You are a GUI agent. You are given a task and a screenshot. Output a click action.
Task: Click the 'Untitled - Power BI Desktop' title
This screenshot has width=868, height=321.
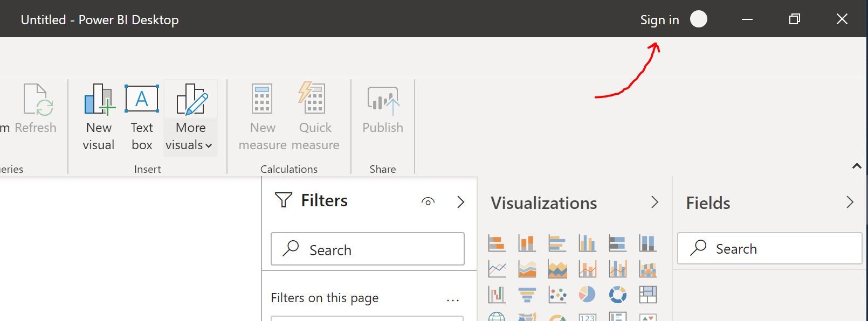[100, 20]
